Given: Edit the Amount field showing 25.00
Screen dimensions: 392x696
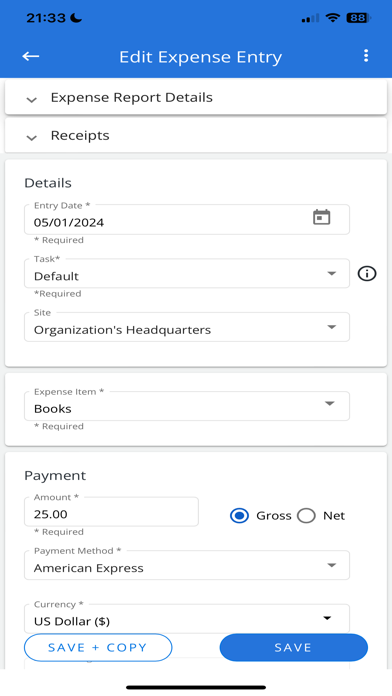Looking at the screenshot, I should (111, 512).
